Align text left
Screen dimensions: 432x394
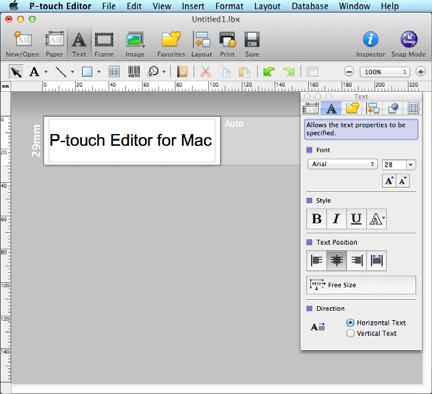[317, 260]
